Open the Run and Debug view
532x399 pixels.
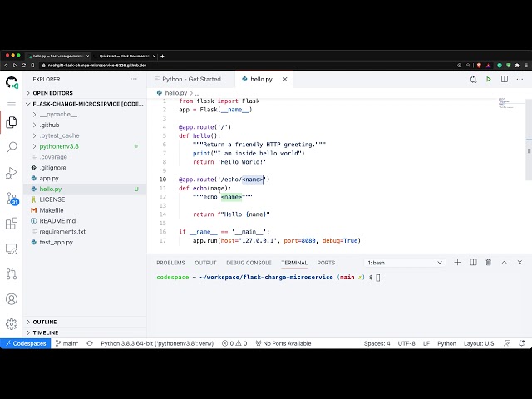[x=12, y=173]
